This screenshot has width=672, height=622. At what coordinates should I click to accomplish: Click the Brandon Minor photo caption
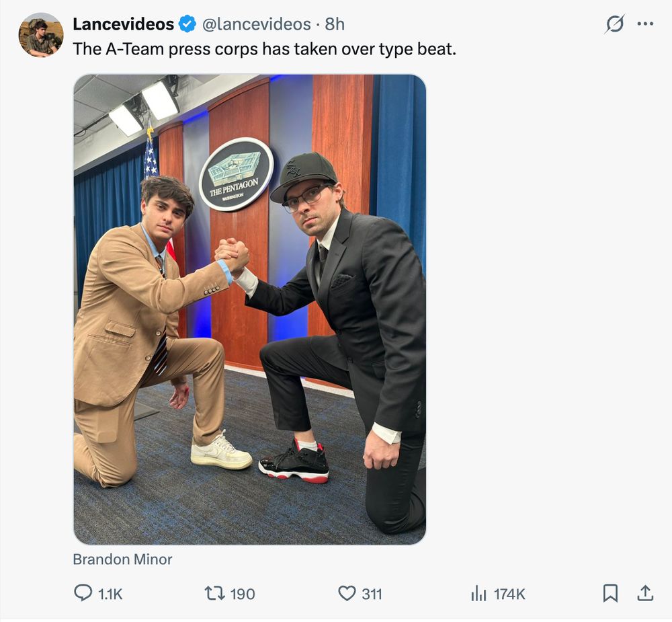pyautogui.click(x=122, y=559)
